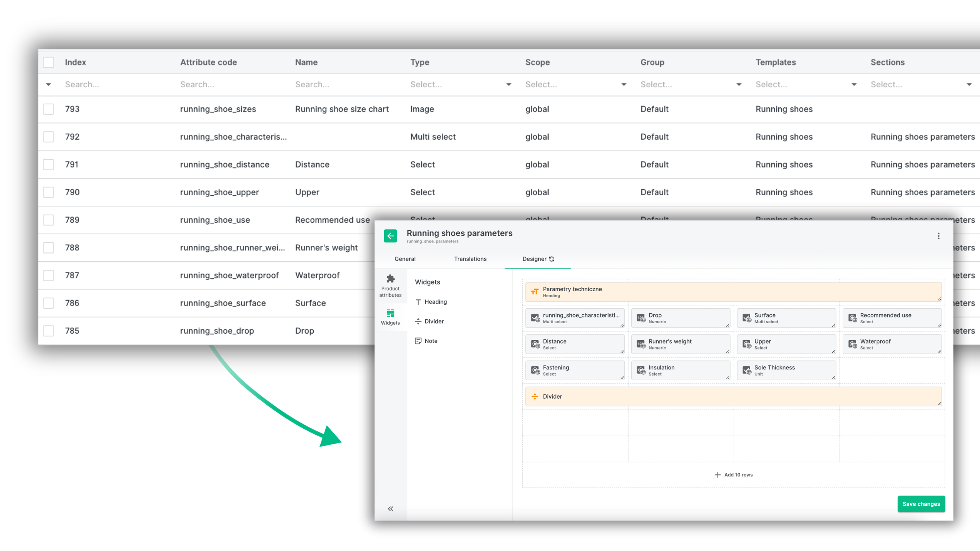Open the three-dot options menu
980x551 pixels.
click(938, 236)
